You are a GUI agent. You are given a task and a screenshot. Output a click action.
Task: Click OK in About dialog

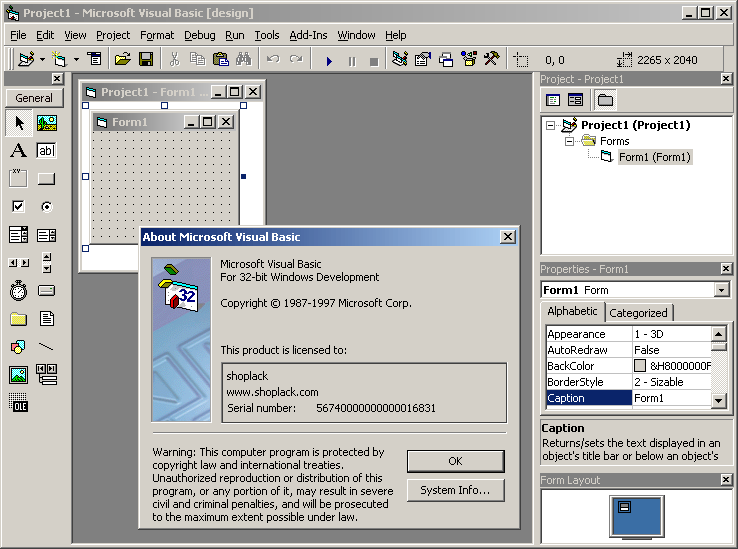click(456, 461)
